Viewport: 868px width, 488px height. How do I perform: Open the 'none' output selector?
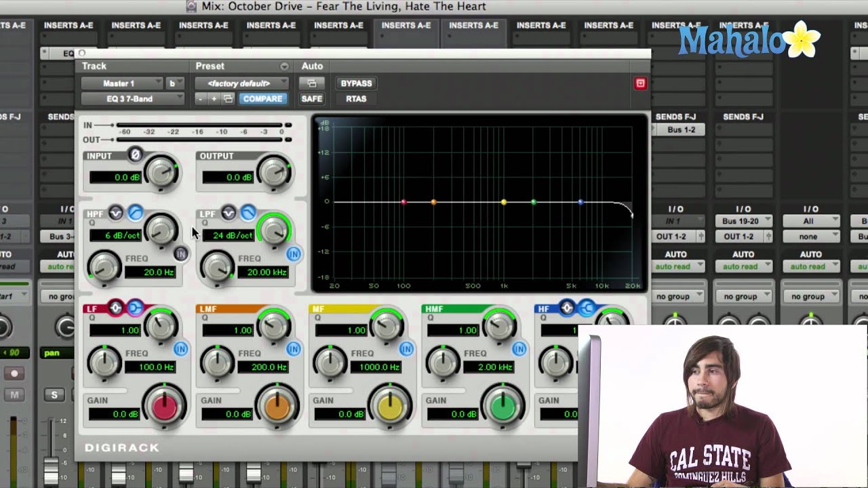point(811,237)
